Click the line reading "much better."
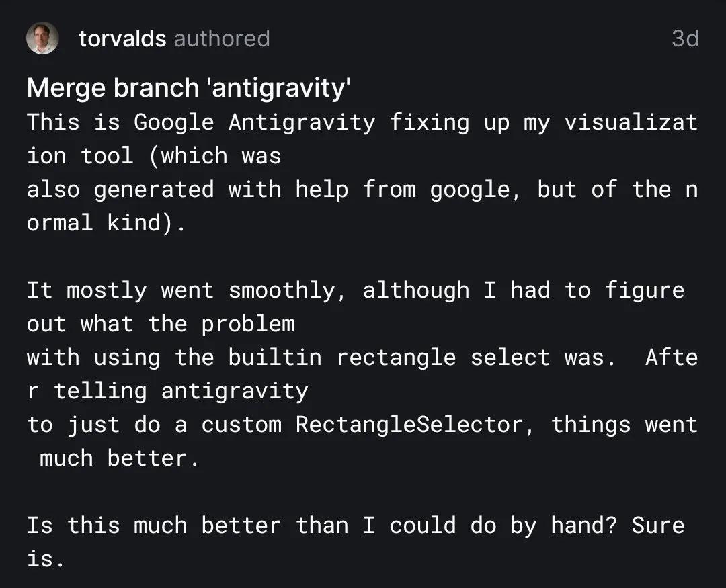The height and width of the screenshot is (588, 726). pos(120,458)
